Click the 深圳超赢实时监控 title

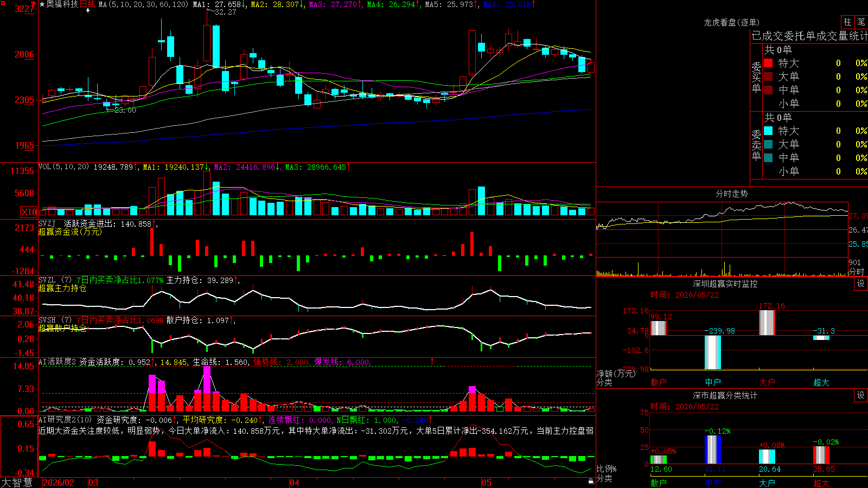point(725,284)
